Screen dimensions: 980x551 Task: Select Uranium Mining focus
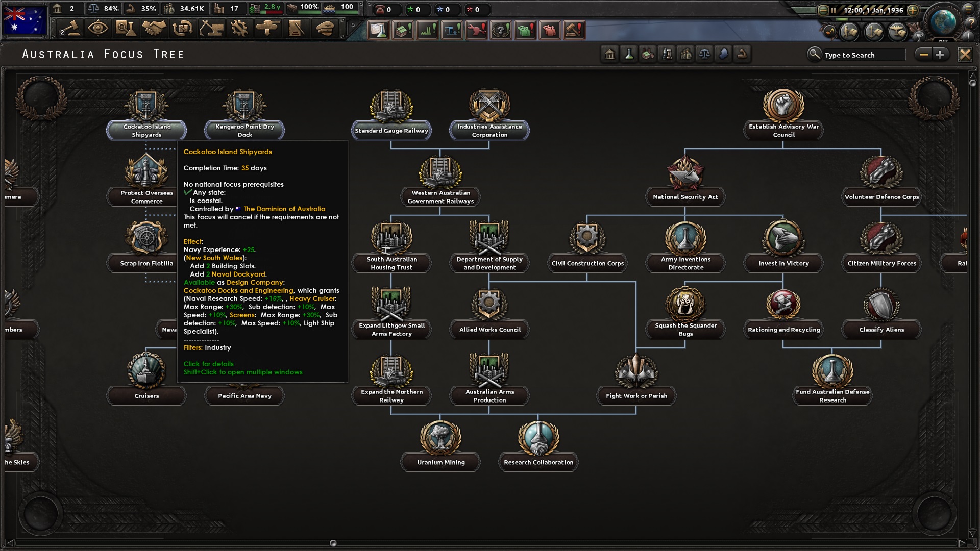click(x=440, y=446)
